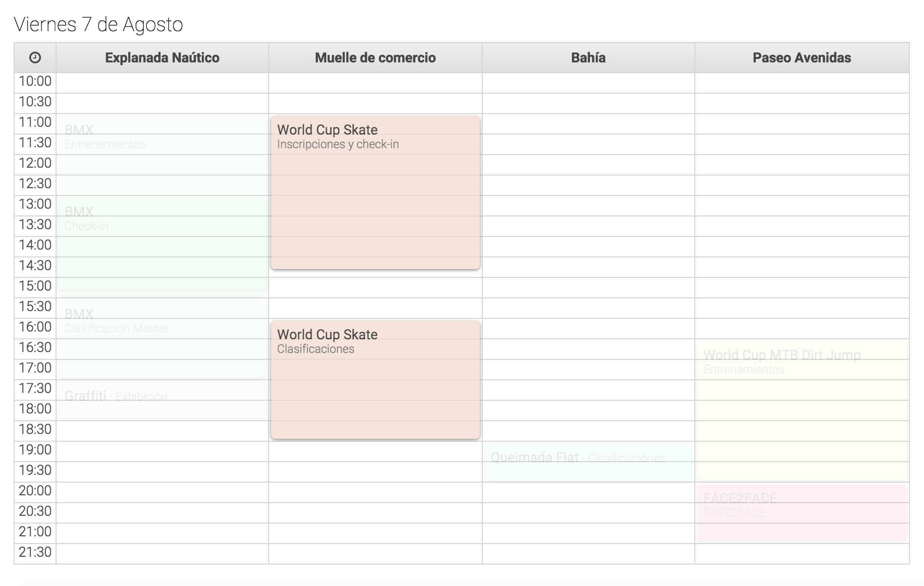Select the Explanada Naútico column header
Viewport: 924px width, 586px height.
pyautogui.click(x=162, y=58)
